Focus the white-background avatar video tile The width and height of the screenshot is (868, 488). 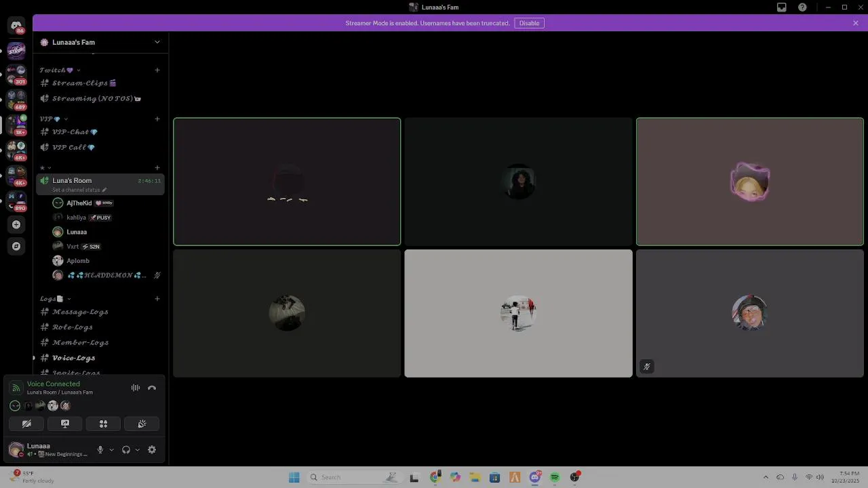[518, 313]
